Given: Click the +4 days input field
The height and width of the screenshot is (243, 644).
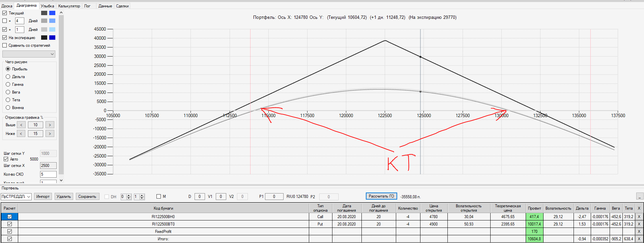Looking at the screenshot, I should [20, 21].
